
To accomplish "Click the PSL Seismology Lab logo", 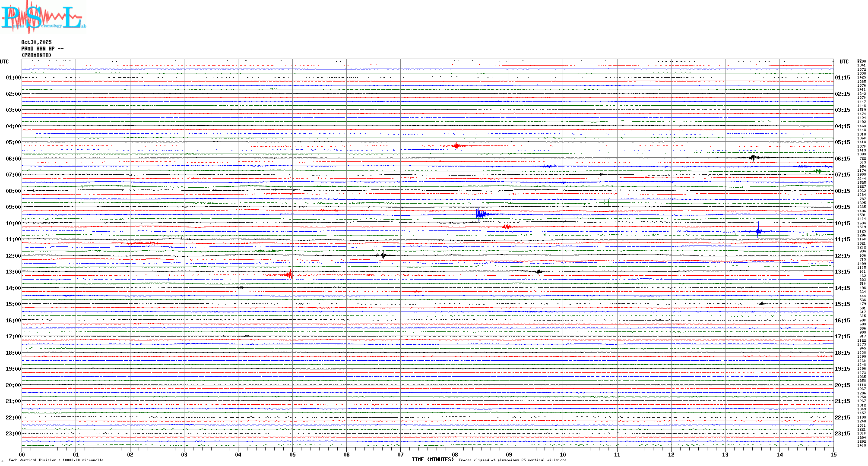I will (x=43, y=17).
